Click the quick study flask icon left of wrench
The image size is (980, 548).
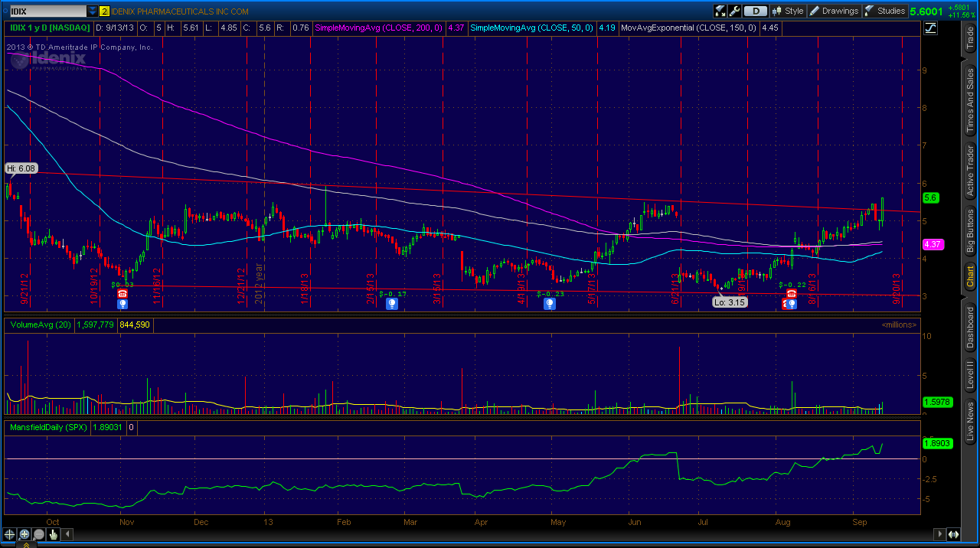point(720,11)
